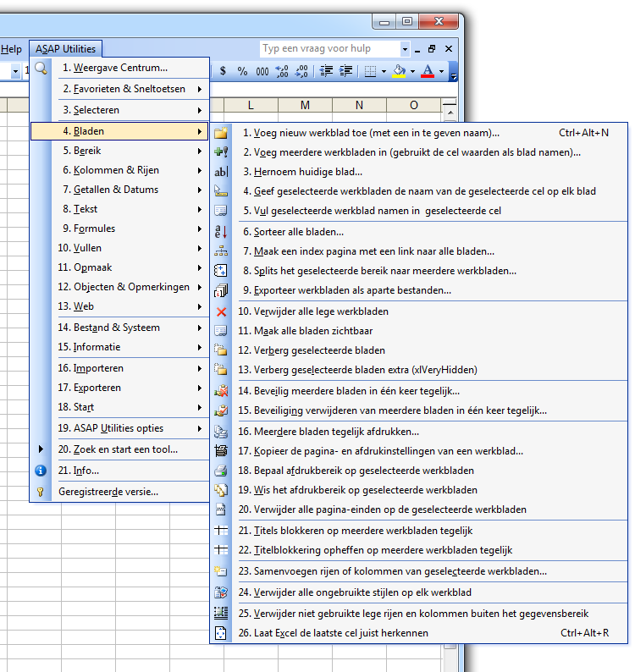Open the borders dropdown arrow
The width and height of the screenshot is (635, 672).
tap(384, 71)
